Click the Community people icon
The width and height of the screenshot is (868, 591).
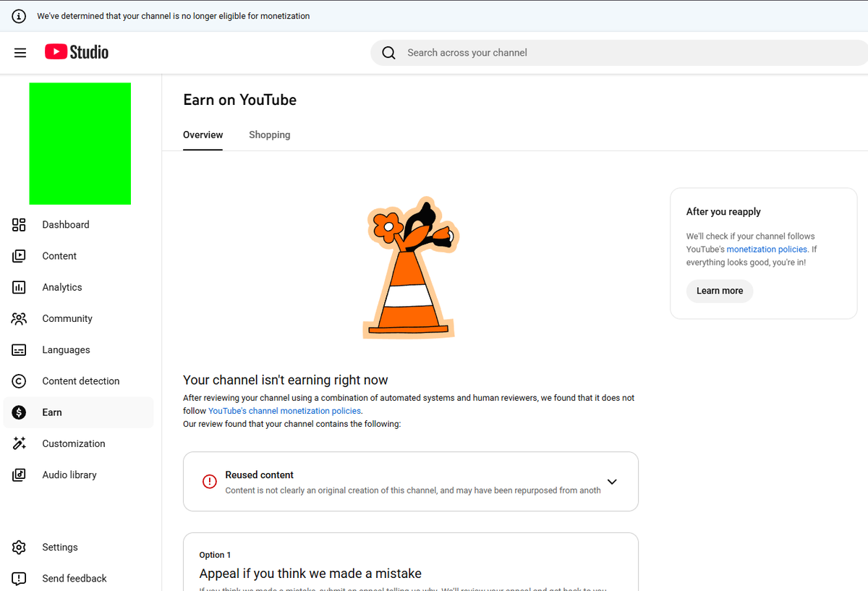(19, 318)
